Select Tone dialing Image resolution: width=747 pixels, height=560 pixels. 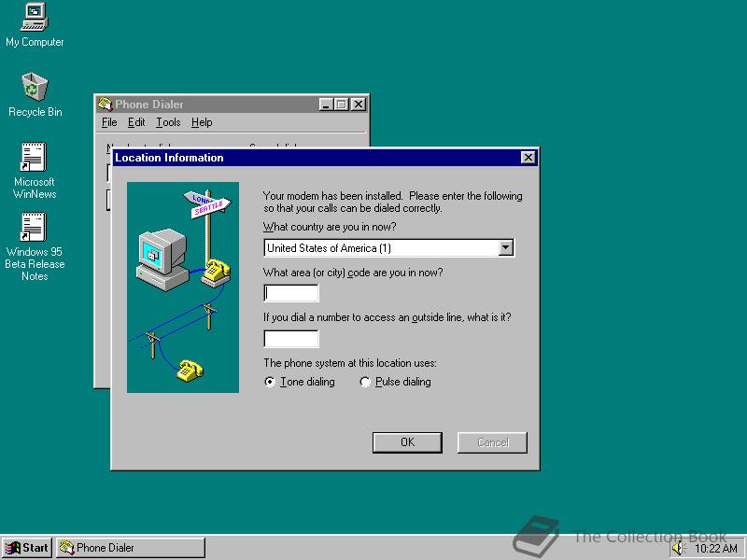270,382
